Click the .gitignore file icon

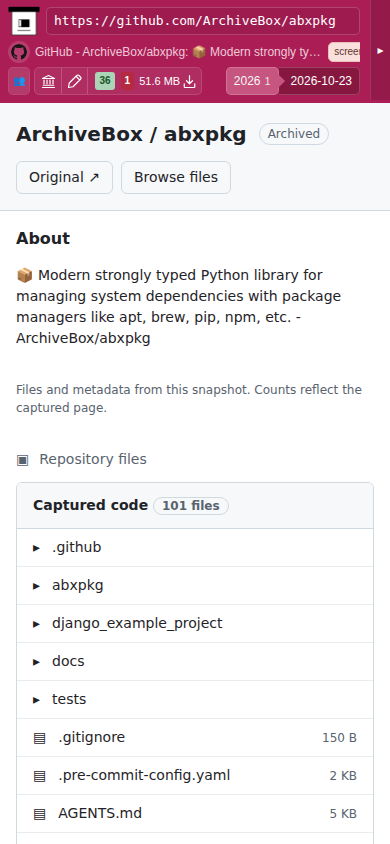pyautogui.click(x=39, y=737)
